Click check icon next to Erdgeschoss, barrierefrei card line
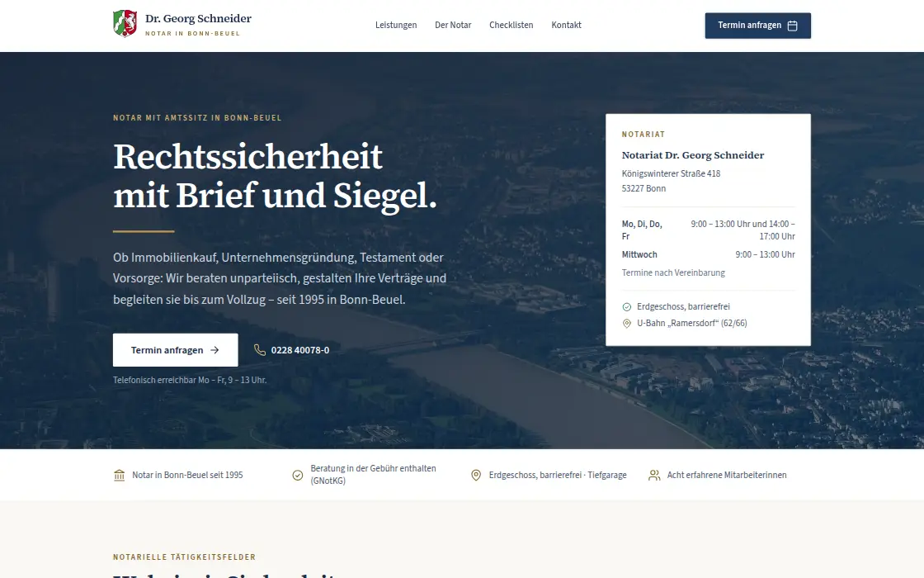Viewport: 924px width, 578px height. (x=626, y=306)
